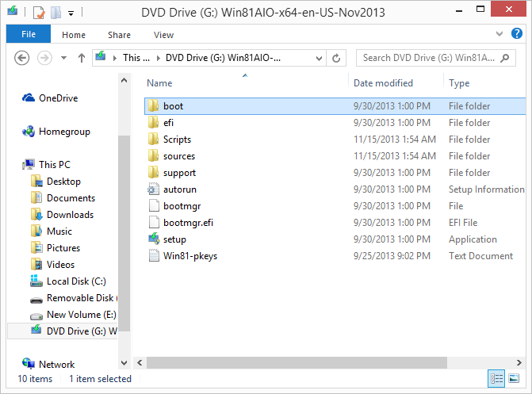Select the efi folder icon

coord(153,123)
